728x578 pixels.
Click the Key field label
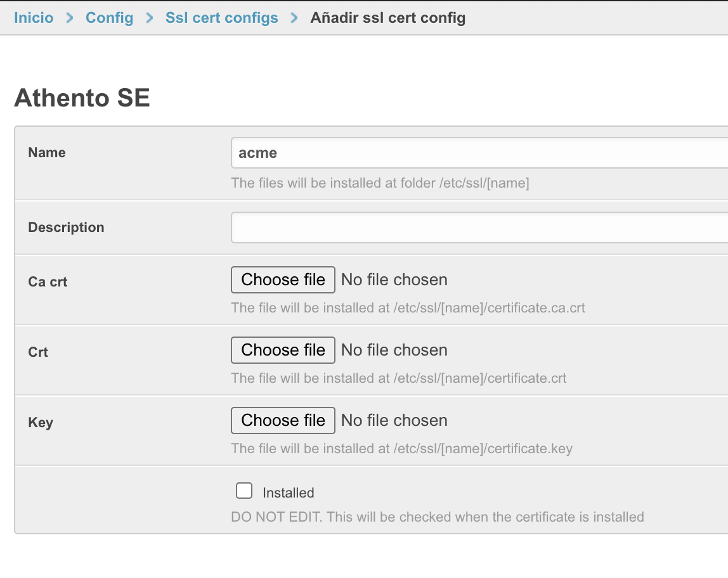coord(41,423)
